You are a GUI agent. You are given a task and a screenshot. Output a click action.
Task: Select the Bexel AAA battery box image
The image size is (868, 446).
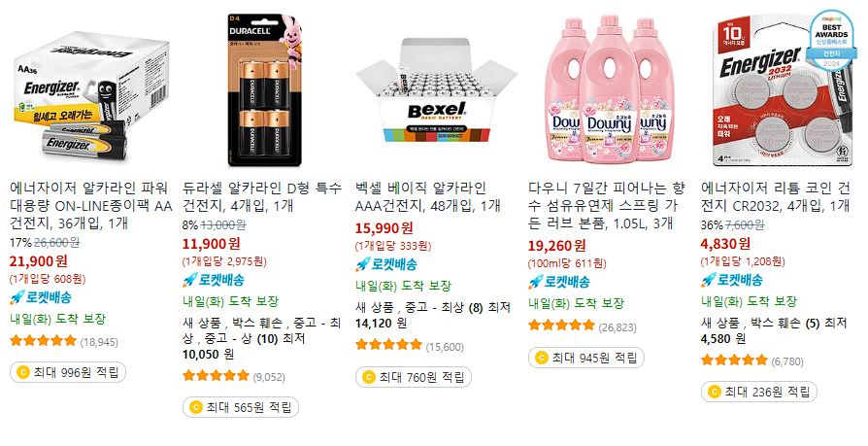[436, 91]
